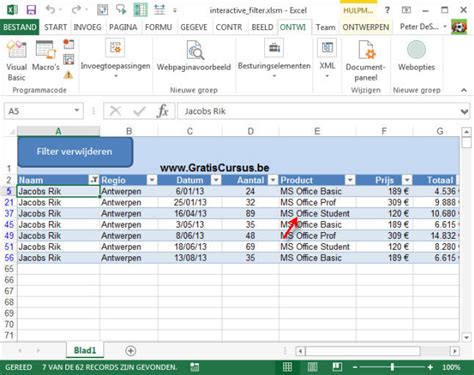Click the relative references icon
Image resolution: width=474 pixels, height=375 pixels.
69,59
